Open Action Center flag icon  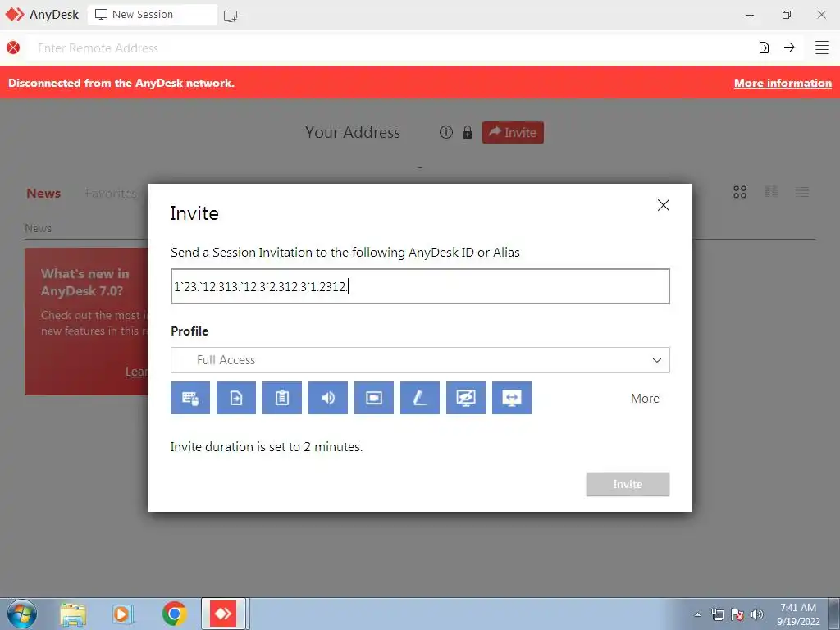click(737, 614)
